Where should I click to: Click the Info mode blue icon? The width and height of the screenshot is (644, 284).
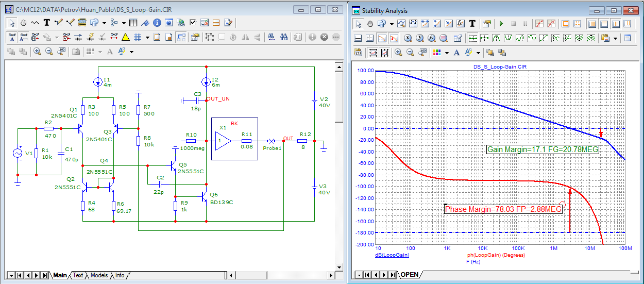[x=157, y=23]
